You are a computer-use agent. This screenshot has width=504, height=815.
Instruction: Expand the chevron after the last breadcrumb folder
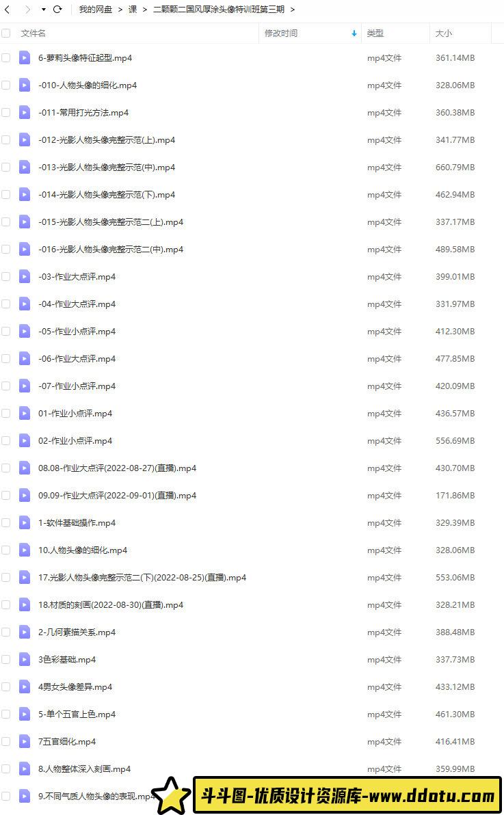pos(293,10)
